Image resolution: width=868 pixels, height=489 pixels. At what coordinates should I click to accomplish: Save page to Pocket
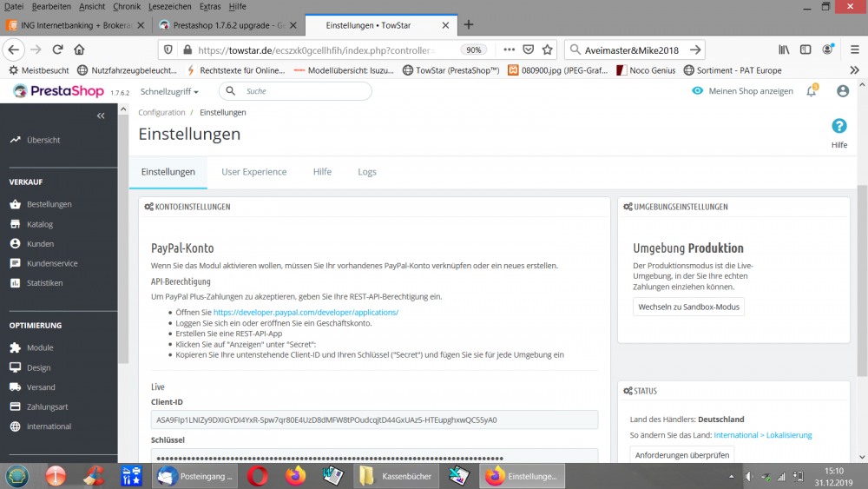(528, 50)
